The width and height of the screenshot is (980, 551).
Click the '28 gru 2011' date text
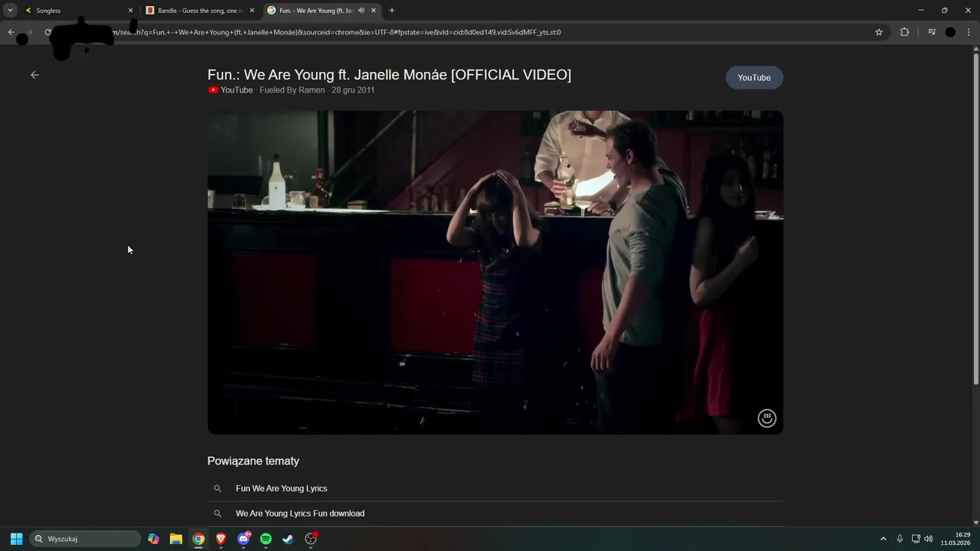click(x=353, y=90)
